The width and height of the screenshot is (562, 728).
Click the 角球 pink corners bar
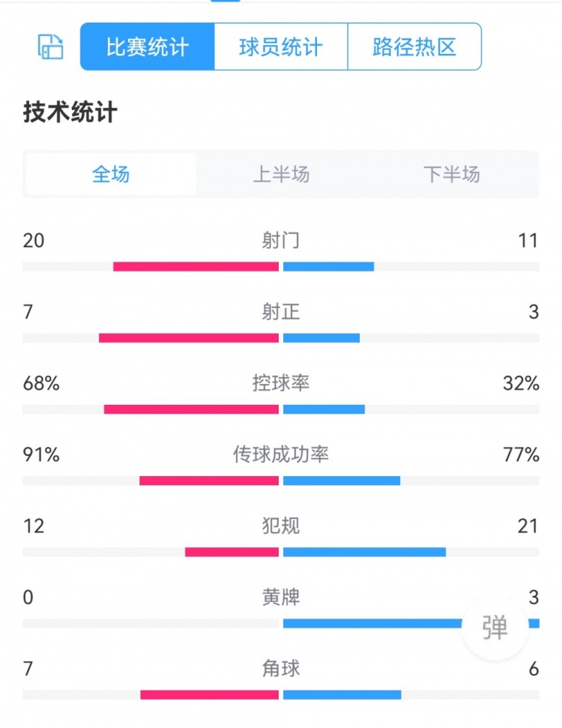209,695
